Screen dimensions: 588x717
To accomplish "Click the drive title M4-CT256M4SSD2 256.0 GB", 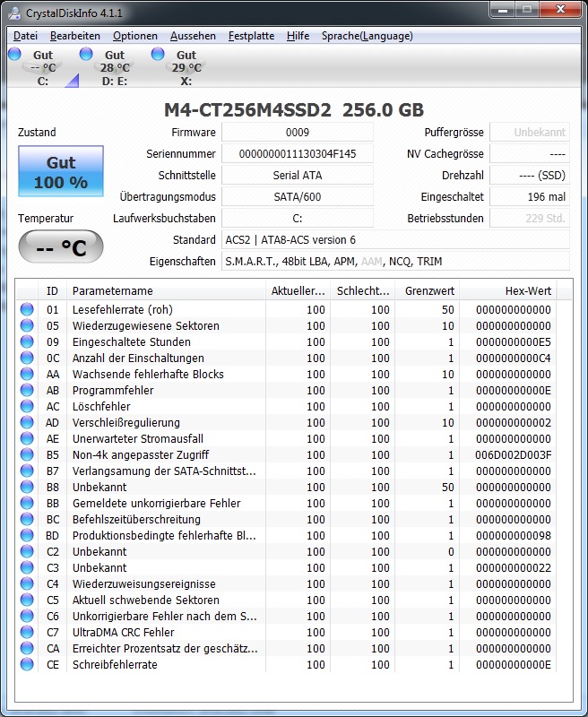I will tap(293, 109).
